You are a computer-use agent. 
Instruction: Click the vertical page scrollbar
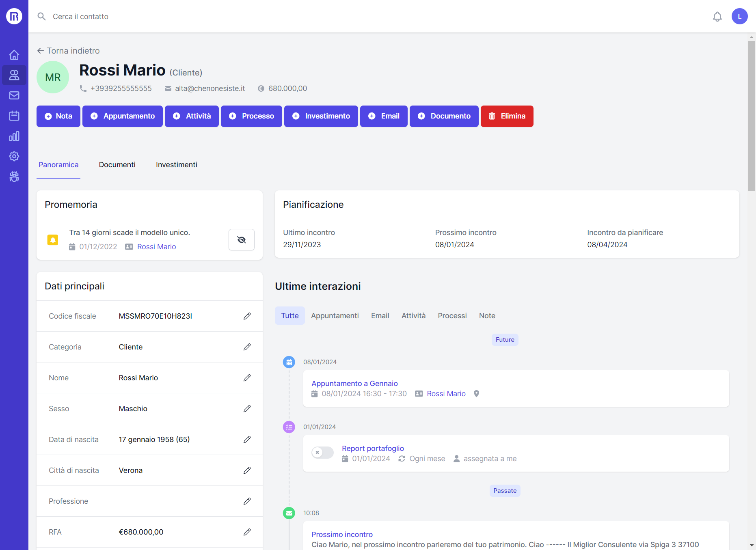(752, 116)
